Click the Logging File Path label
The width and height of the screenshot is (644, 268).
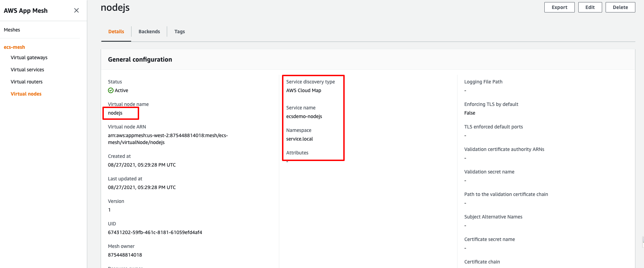483,82
